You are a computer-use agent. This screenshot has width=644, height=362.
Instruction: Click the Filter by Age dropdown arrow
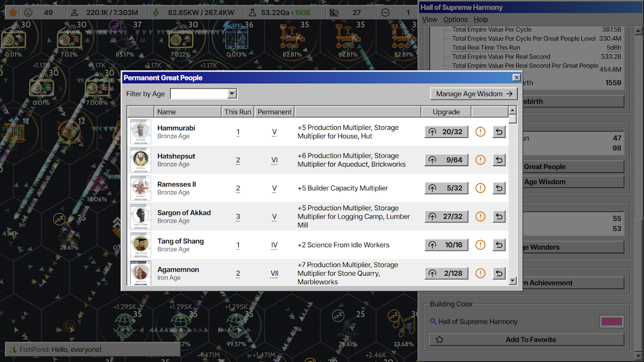pyautogui.click(x=232, y=94)
